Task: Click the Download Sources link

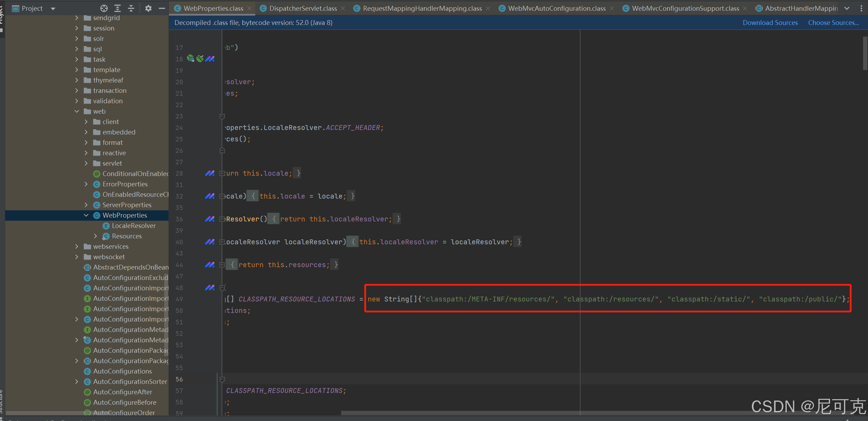Action: 770,23
